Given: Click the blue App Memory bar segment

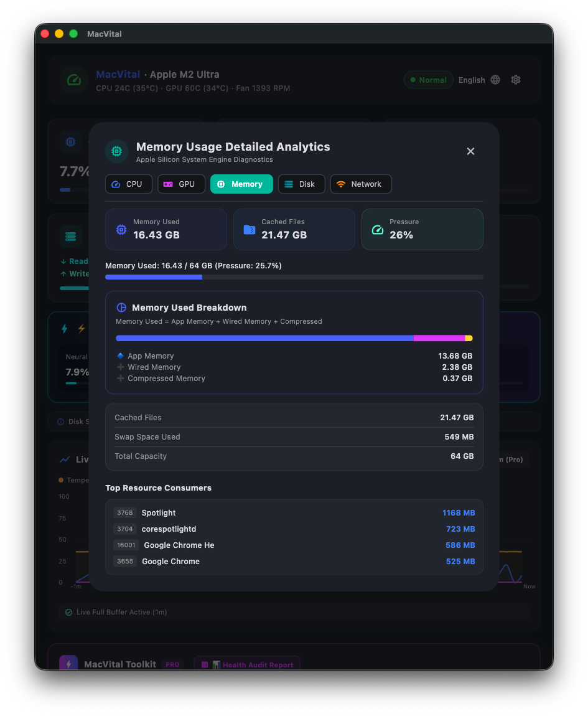Looking at the screenshot, I should point(265,338).
